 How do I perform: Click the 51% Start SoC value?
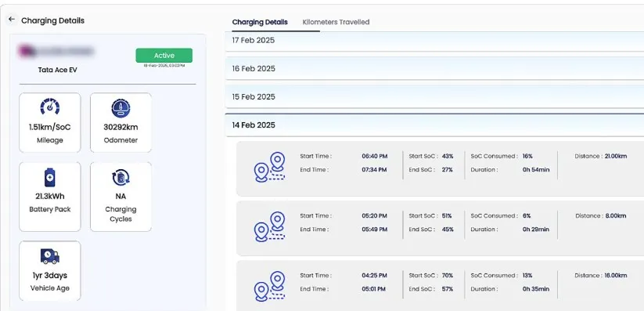(447, 216)
